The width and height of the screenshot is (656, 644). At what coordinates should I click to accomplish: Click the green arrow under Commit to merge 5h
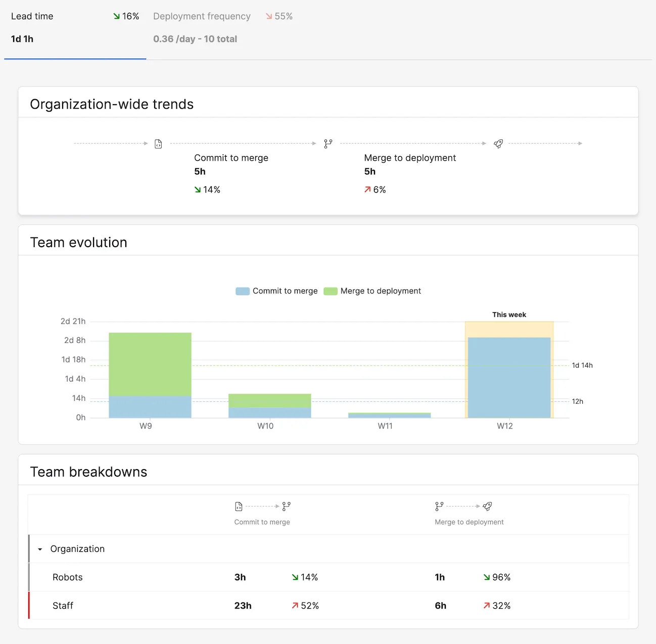point(198,190)
